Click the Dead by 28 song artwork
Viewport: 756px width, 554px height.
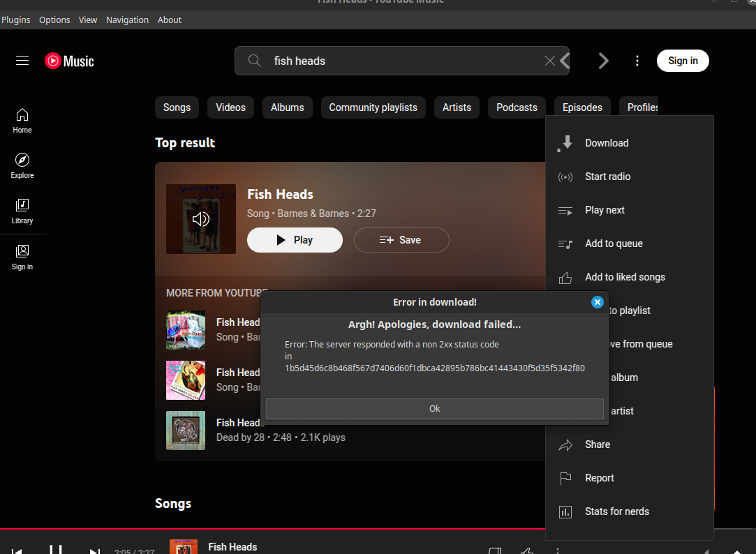tap(186, 431)
